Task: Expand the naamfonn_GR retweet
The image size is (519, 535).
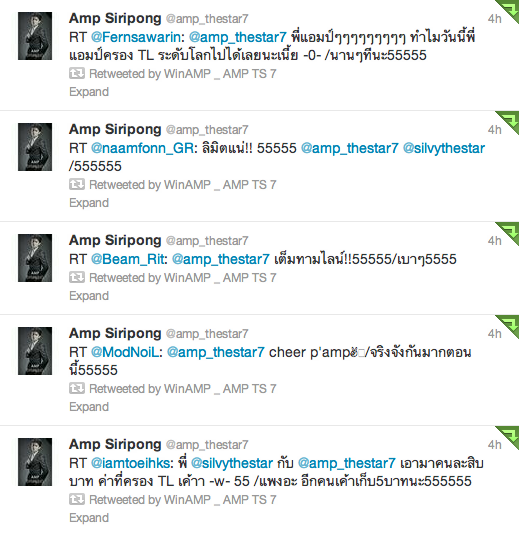Action: coord(89,203)
